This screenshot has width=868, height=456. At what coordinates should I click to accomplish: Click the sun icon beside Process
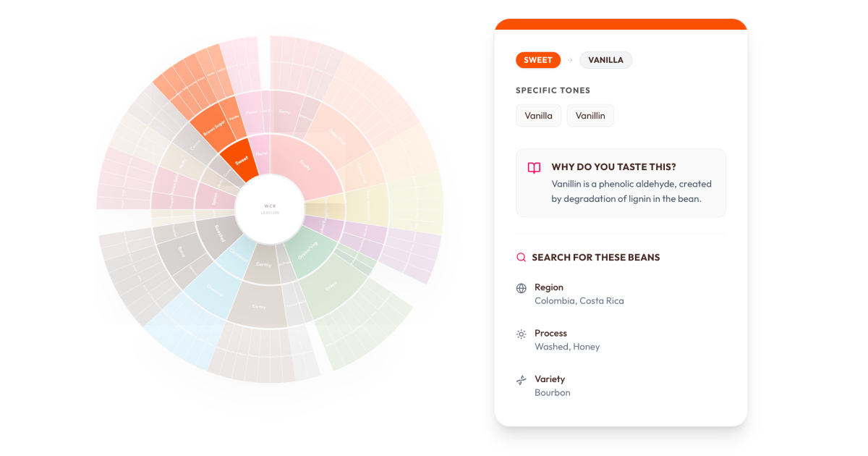tap(520, 334)
